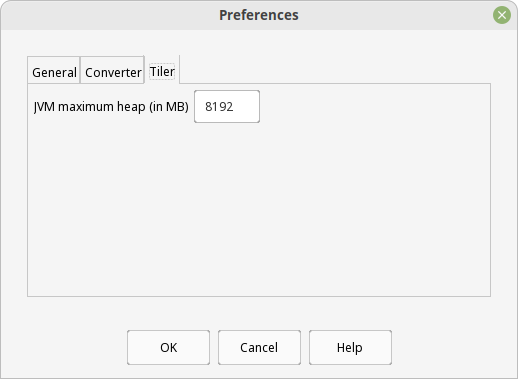The width and height of the screenshot is (518, 379).
Task: Select the Tiler tab
Action: coord(162,70)
